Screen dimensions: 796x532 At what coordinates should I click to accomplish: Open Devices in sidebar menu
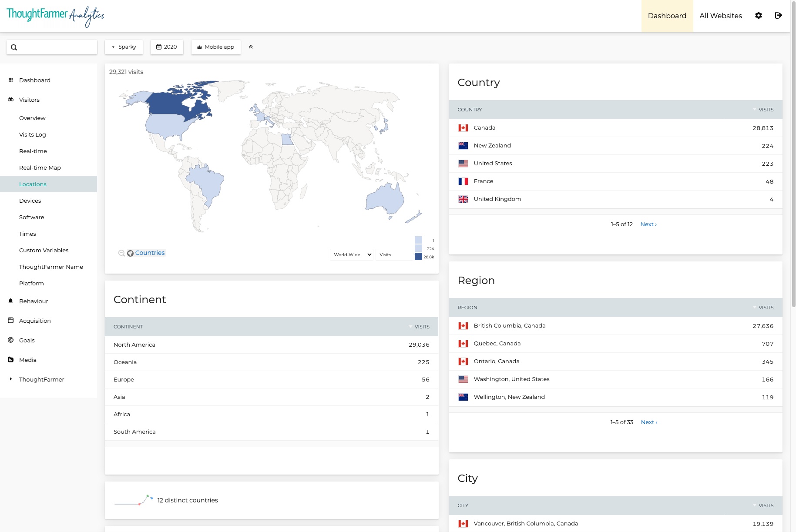click(x=30, y=201)
